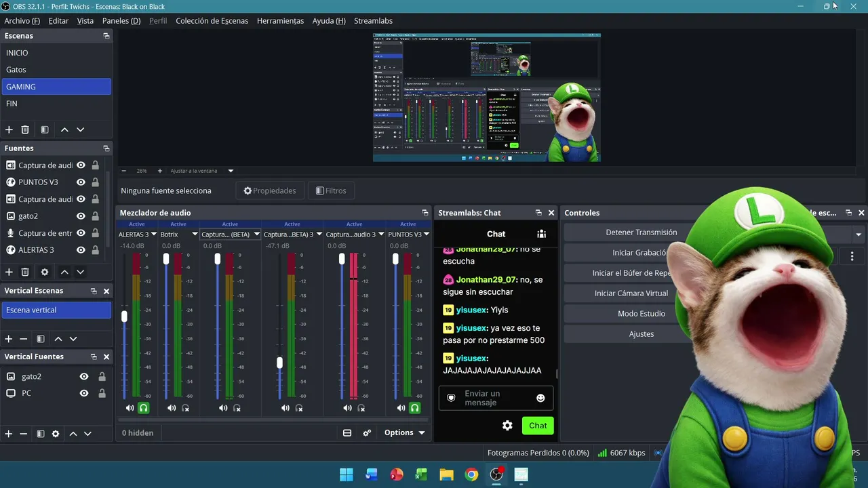Viewport: 868px width, 488px height.
Task: Mute the PUNTOS V3 audio channel
Action: [x=401, y=408]
